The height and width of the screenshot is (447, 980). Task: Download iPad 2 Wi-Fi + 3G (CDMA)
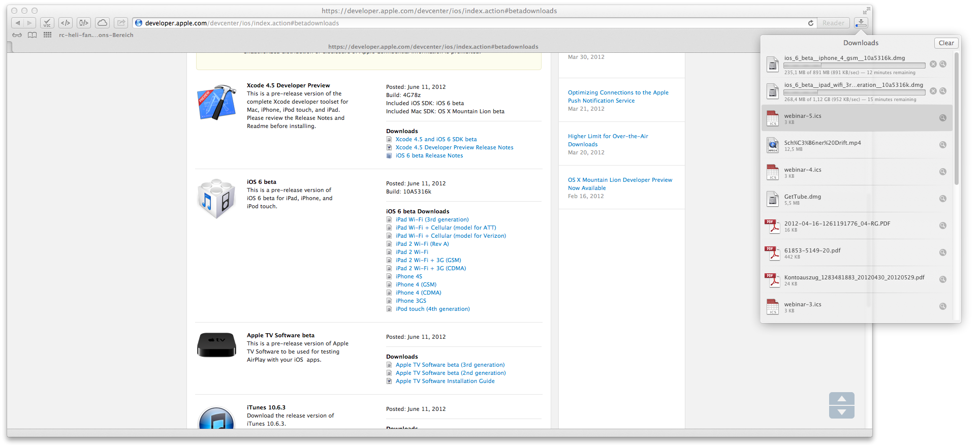point(431,268)
